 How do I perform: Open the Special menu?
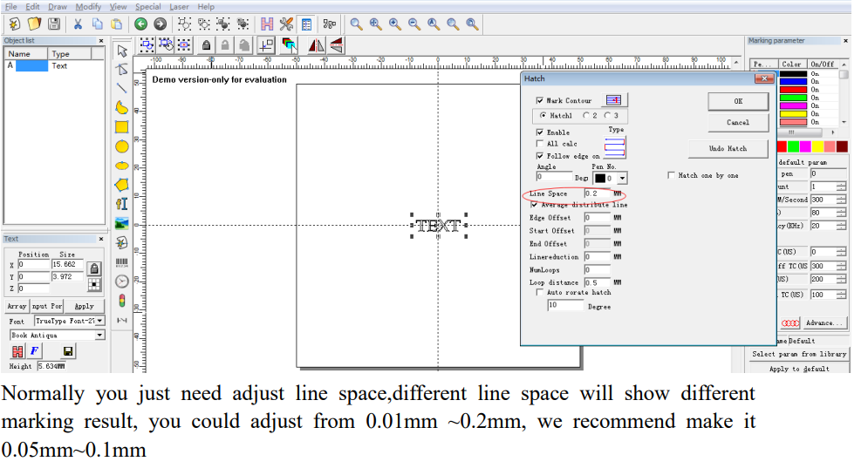click(148, 7)
